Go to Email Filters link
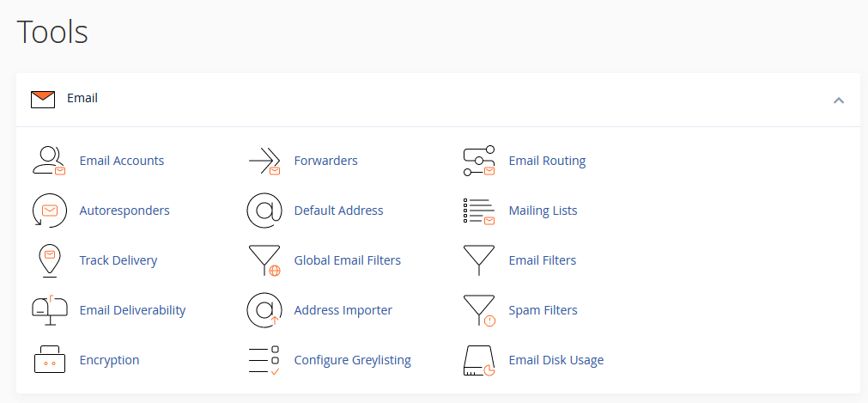Screen dimensions: 868x403 point(543,260)
